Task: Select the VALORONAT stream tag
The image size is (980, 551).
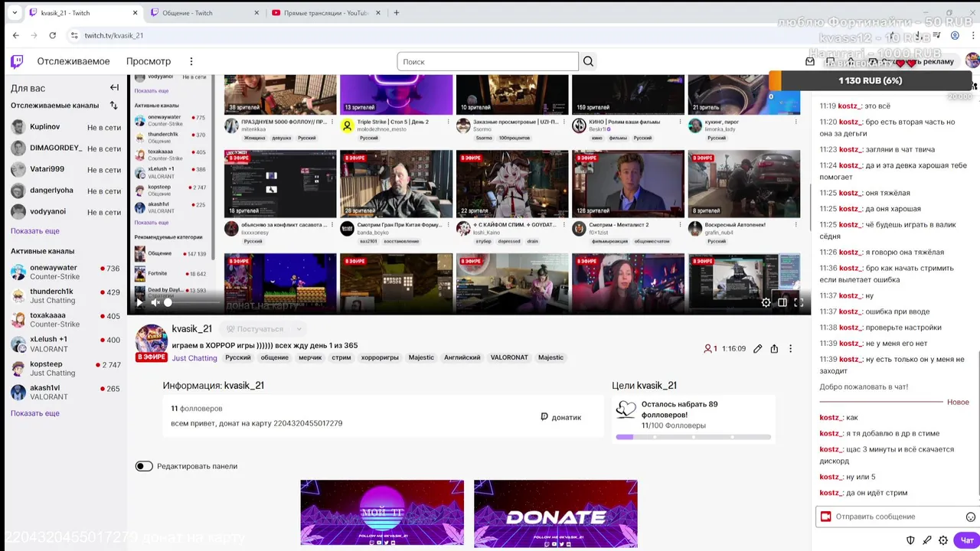Action: 509,357
